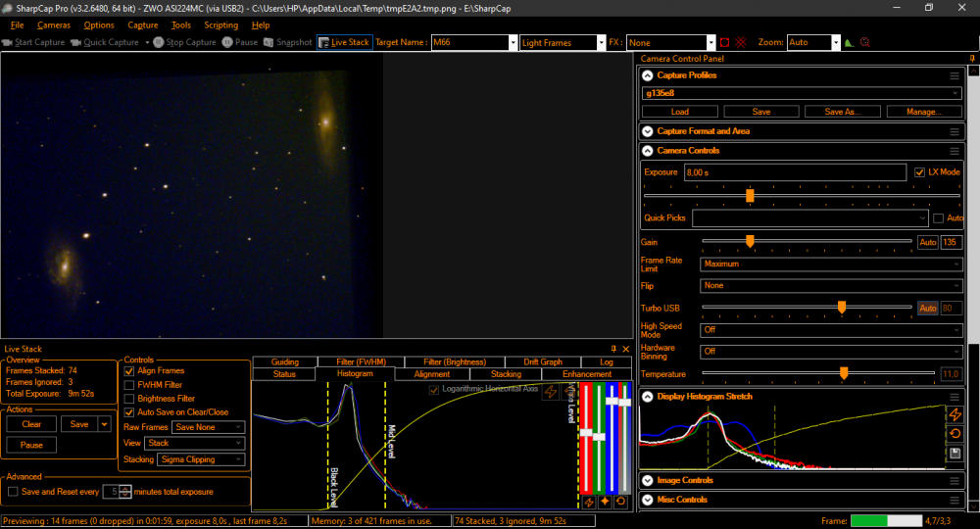The image size is (980, 529).
Task: Open the Flip dropdown
Action: click(831, 285)
